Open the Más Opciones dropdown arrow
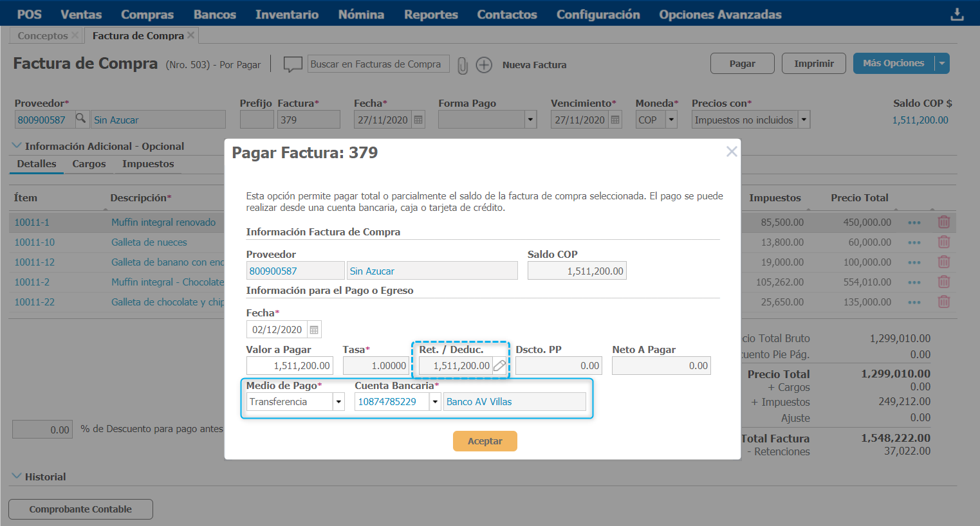 pos(941,63)
